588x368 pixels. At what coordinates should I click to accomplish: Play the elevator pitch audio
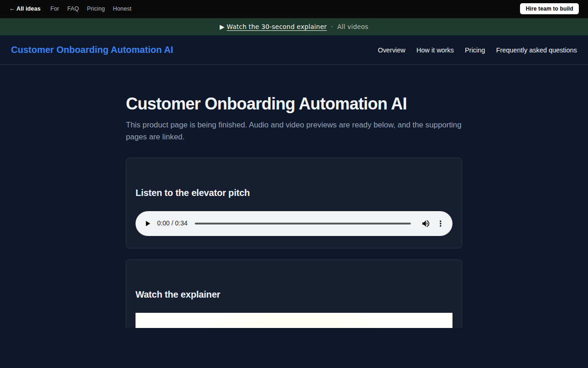(x=147, y=224)
